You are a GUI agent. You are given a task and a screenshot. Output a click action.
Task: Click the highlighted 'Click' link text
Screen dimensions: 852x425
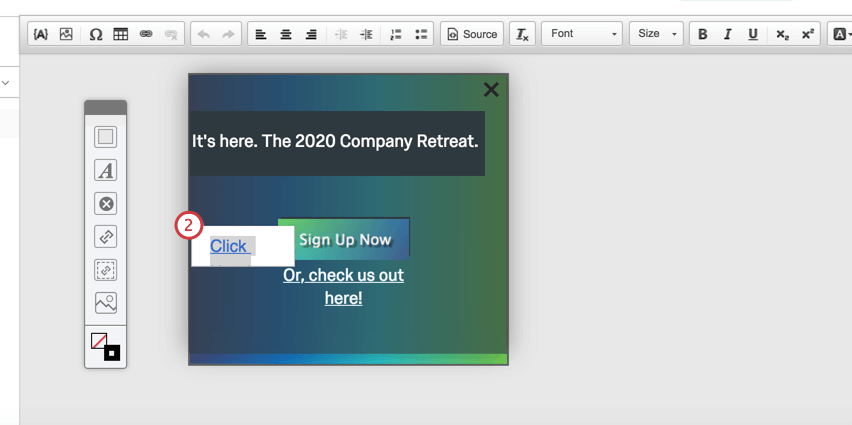coord(229,246)
